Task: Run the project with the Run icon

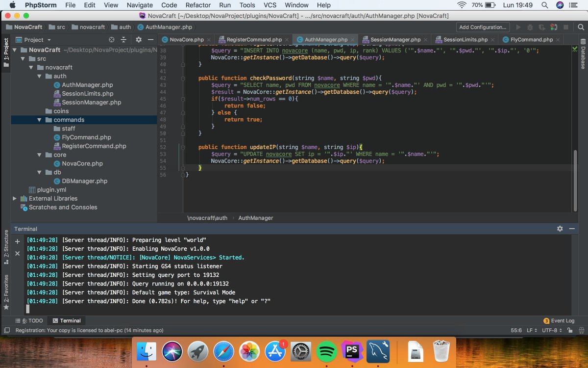Action: point(518,27)
